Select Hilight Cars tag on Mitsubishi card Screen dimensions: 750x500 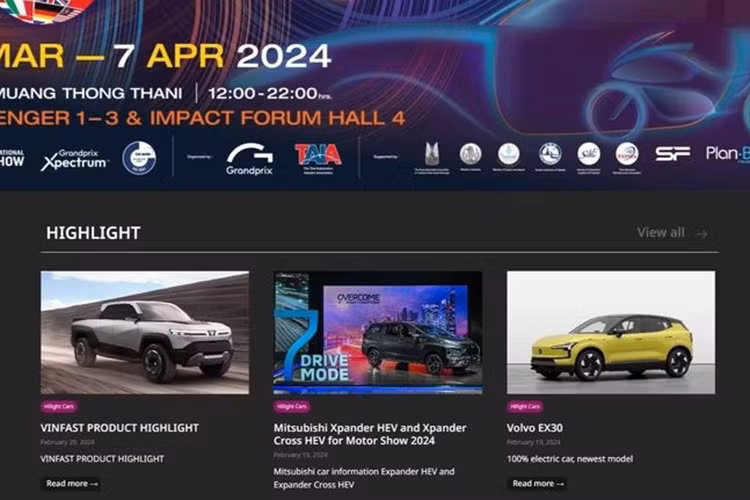point(292,407)
